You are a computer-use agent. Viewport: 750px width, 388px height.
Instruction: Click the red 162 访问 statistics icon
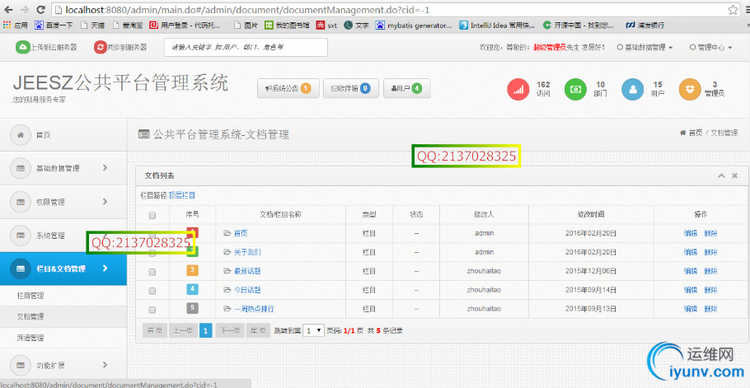click(x=518, y=89)
